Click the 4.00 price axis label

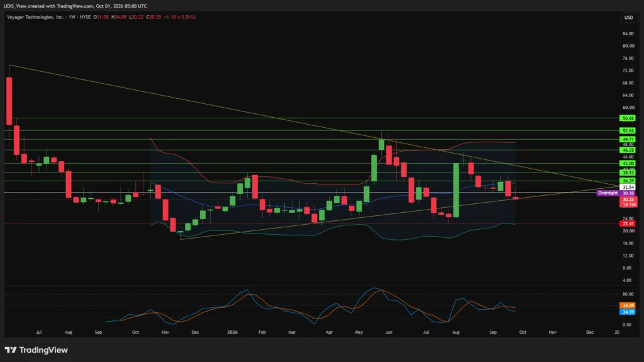(x=628, y=280)
